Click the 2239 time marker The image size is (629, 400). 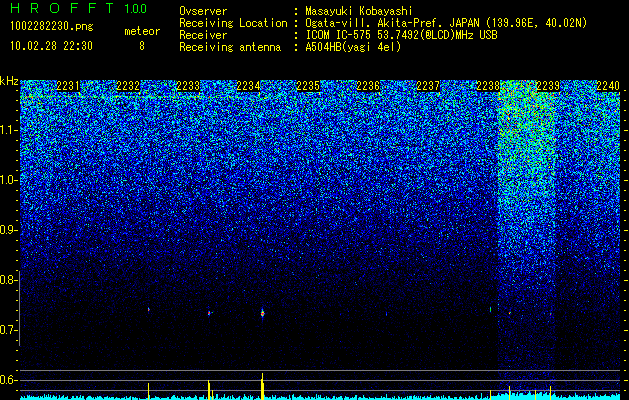[548, 86]
